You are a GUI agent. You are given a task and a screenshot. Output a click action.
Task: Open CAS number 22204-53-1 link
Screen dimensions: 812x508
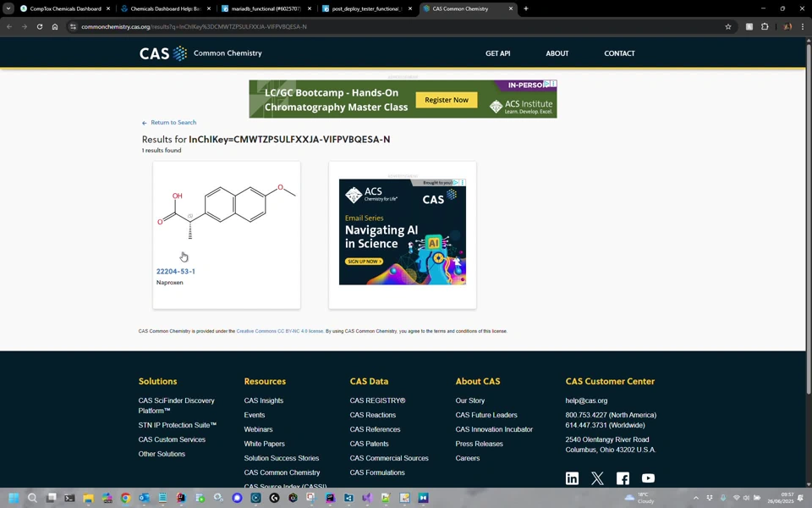click(175, 272)
